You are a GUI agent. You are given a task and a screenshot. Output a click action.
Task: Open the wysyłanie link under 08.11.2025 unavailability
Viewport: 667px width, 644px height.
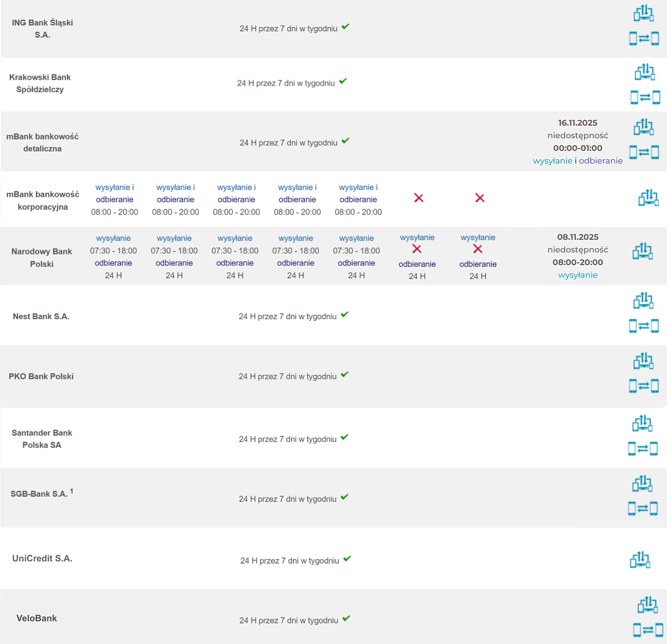click(577, 275)
